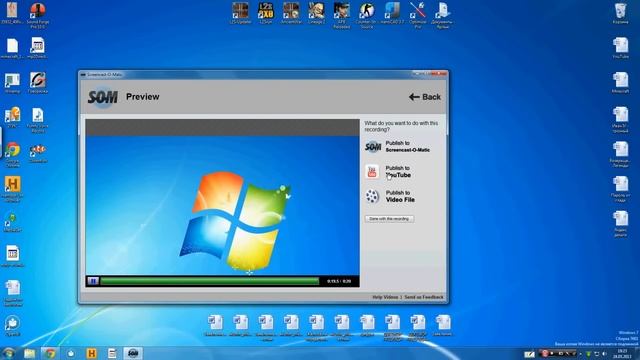640x360 pixels.
Task: Open Windows Explorer from taskbar
Action: pos(29,353)
